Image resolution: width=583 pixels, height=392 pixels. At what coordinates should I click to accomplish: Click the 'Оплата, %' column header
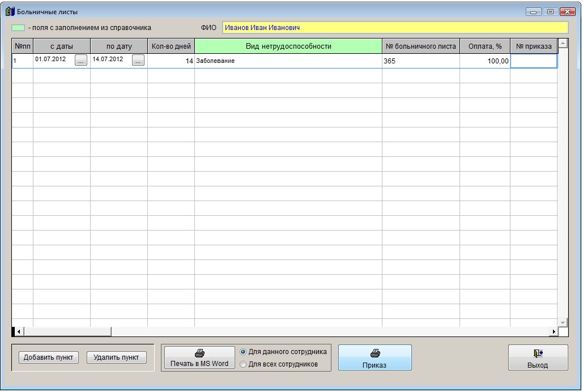tap(485, 46)
